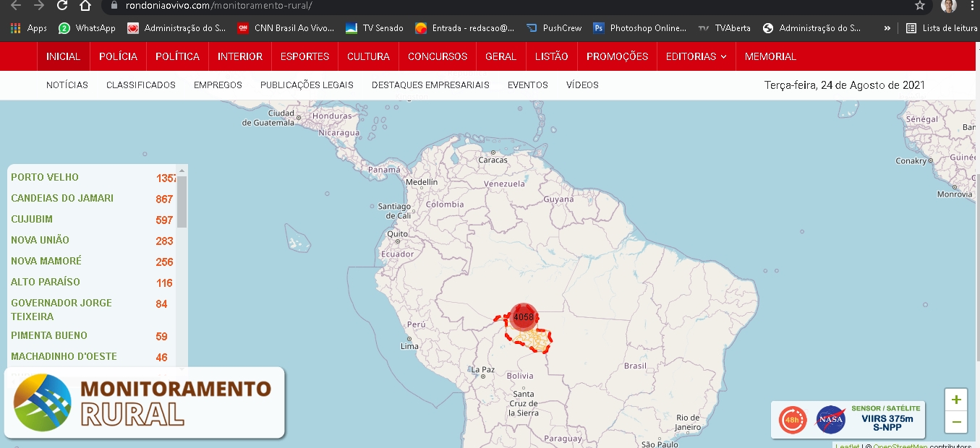The image size is (980, 448).
Task: Select PORTO VELHO in the municipality list
Action: pos(45,178)
